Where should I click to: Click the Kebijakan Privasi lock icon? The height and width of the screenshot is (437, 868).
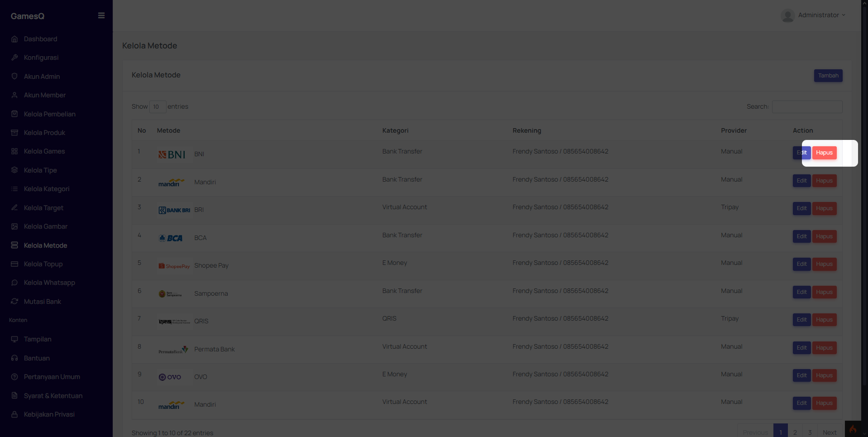point(14,414)
